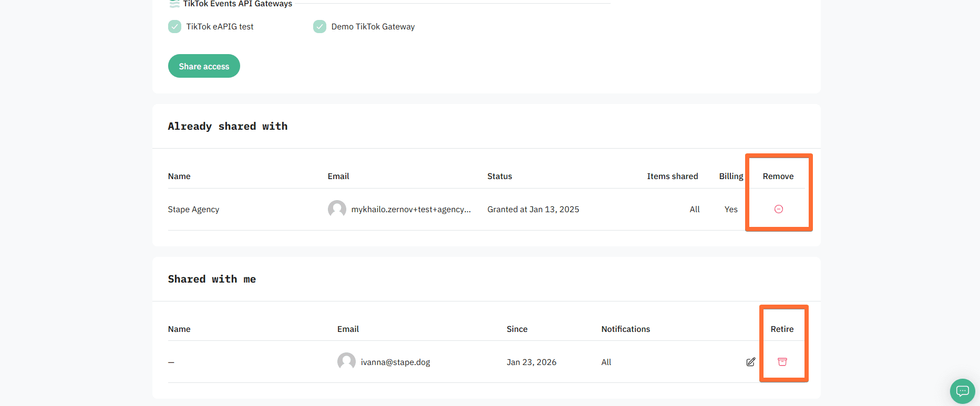Click the Status column header
The height and width of the screenshot is (406, 980).
click(x=499, y=176)
